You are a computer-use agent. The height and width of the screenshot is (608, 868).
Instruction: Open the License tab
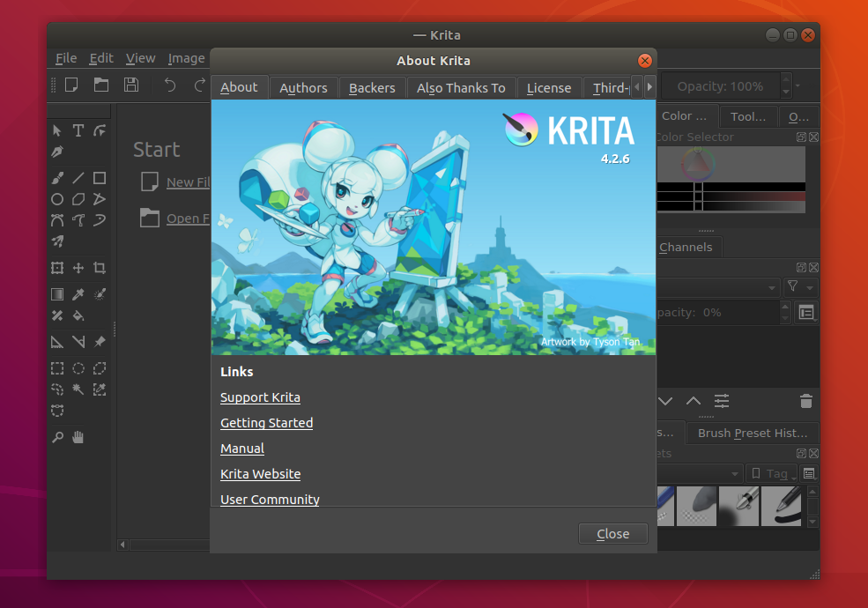(549, 88)
